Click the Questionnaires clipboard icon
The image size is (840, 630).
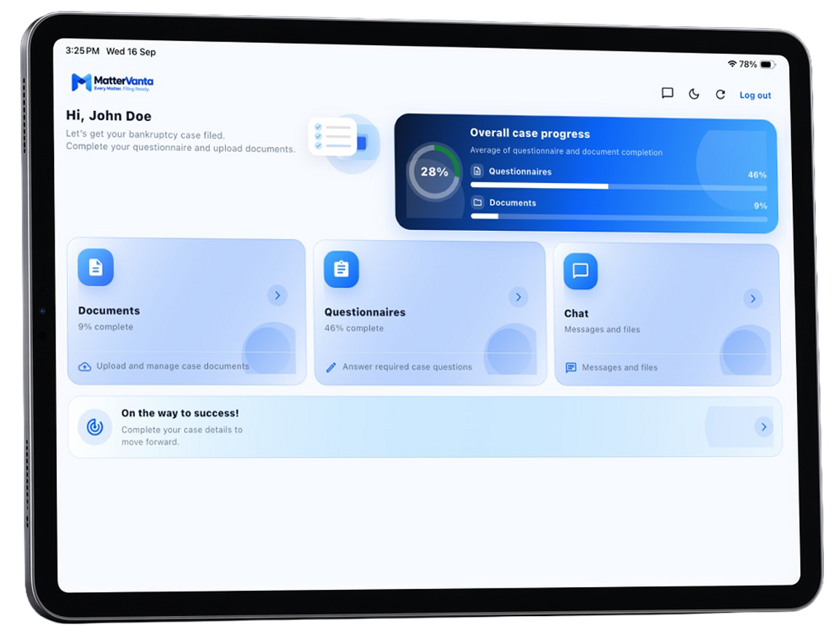(341, 269)
